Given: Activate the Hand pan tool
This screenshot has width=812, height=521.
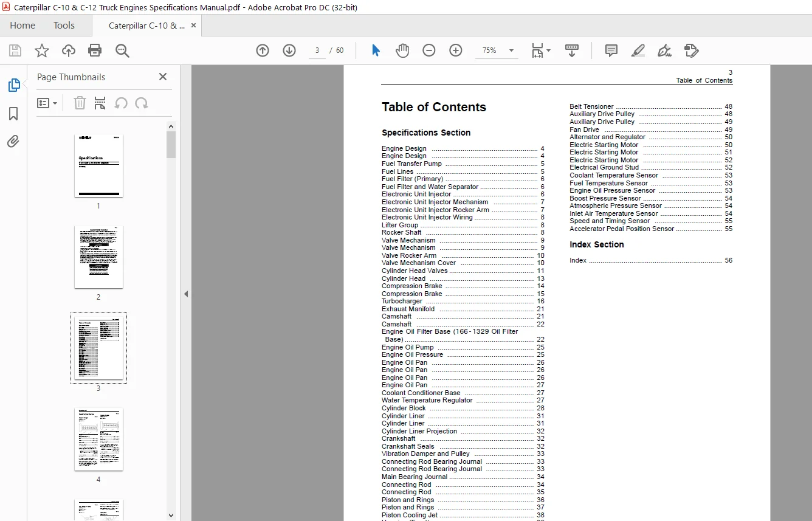Looking at the screenshot, I should pyautogui.click(x=402, y=50).
